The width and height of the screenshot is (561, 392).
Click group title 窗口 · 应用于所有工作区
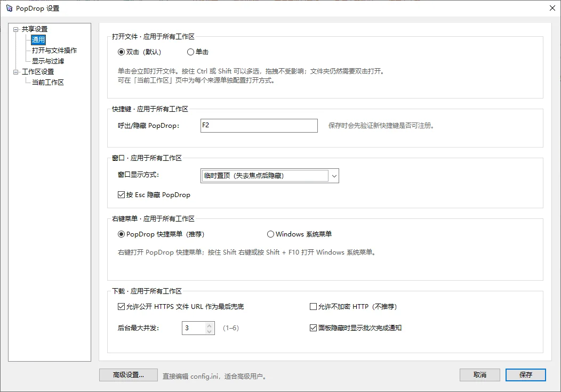pos(147,158)
